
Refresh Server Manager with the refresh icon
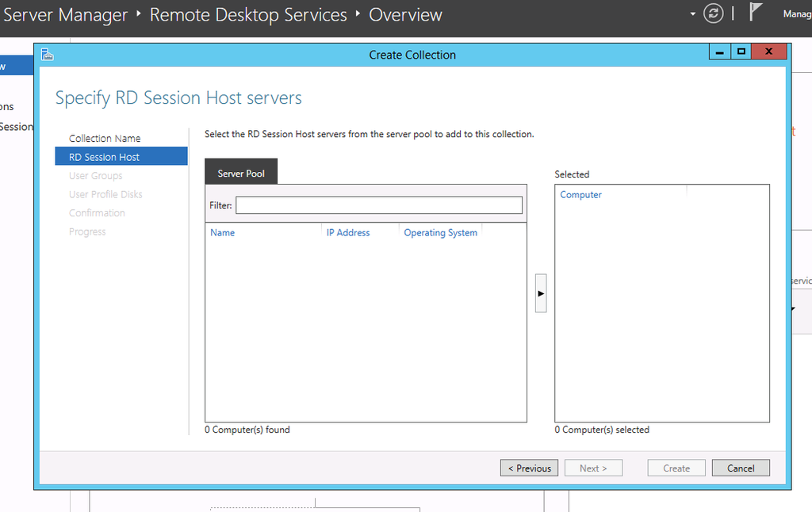point(713,13)
